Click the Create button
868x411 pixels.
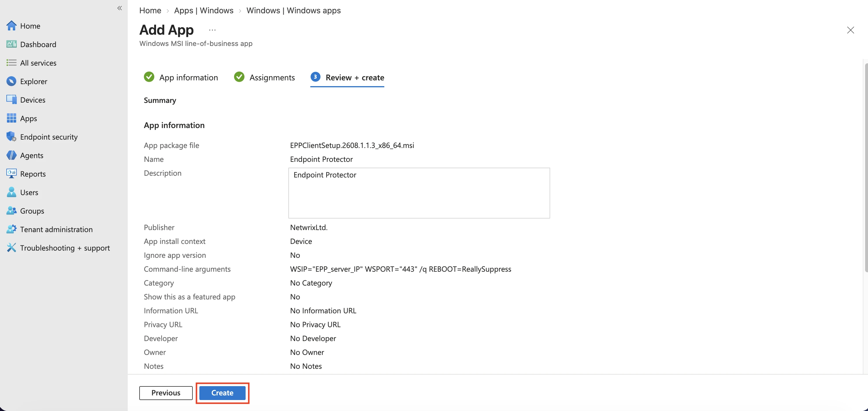click(222, 393)
